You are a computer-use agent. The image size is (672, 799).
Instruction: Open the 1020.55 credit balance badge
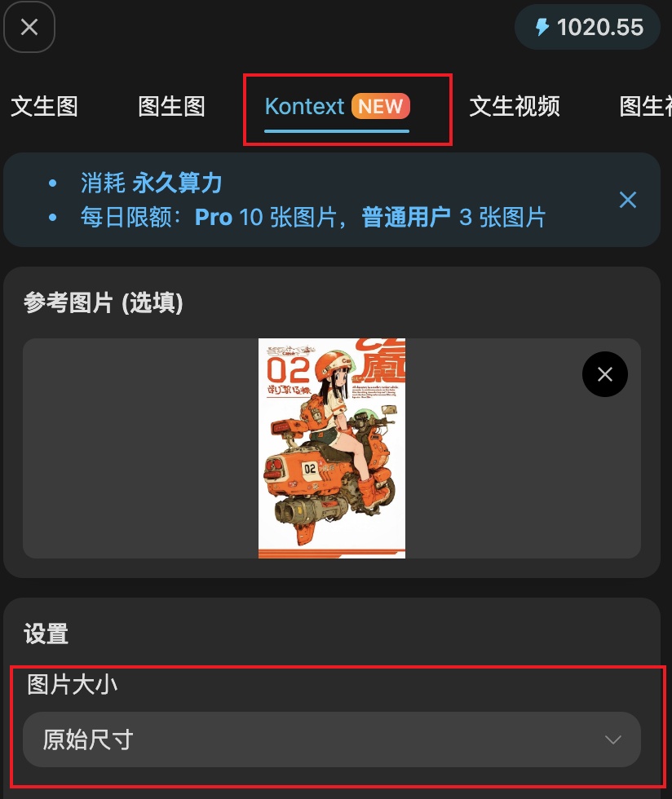[587, 27]
